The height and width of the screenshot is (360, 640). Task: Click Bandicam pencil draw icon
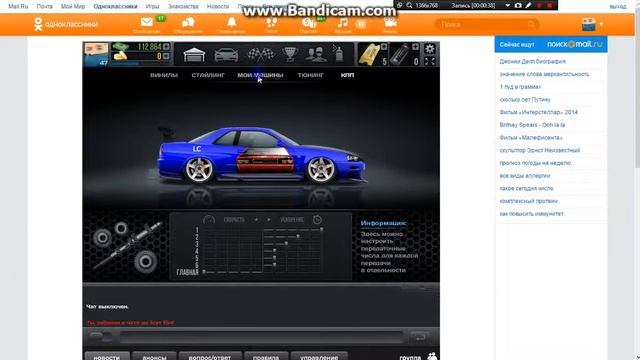[x=528, y=5]
